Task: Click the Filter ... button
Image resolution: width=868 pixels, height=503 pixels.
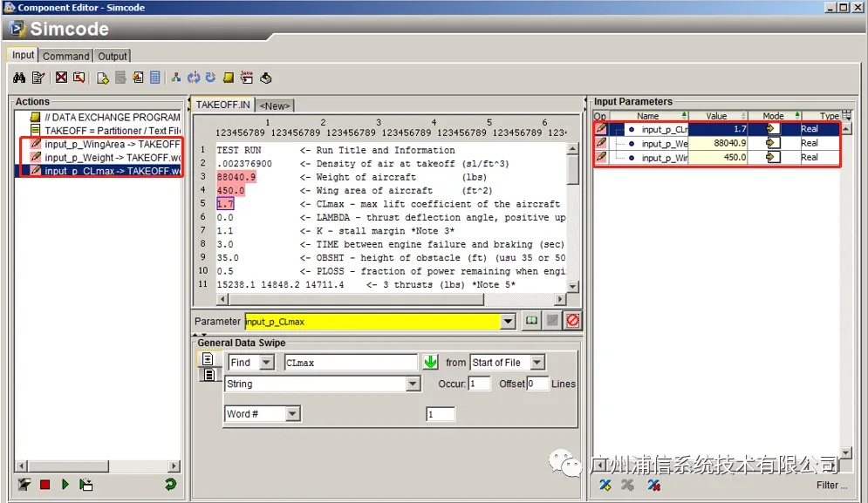Action: [x=831, y=486]
